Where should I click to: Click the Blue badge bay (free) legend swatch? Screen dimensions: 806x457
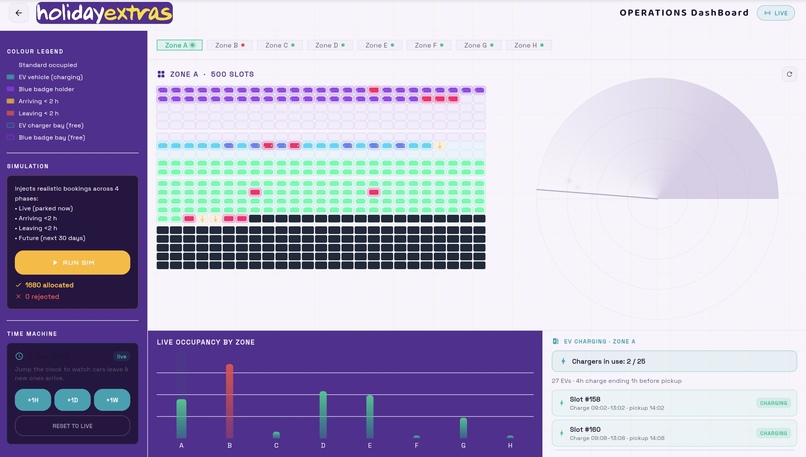10,137
